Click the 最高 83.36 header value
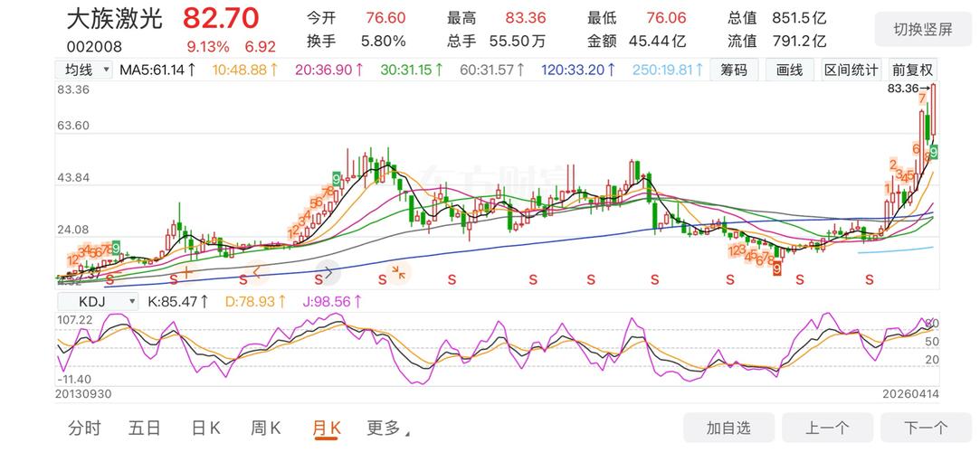This screenshot has height=452, width=980. [496, 18]
